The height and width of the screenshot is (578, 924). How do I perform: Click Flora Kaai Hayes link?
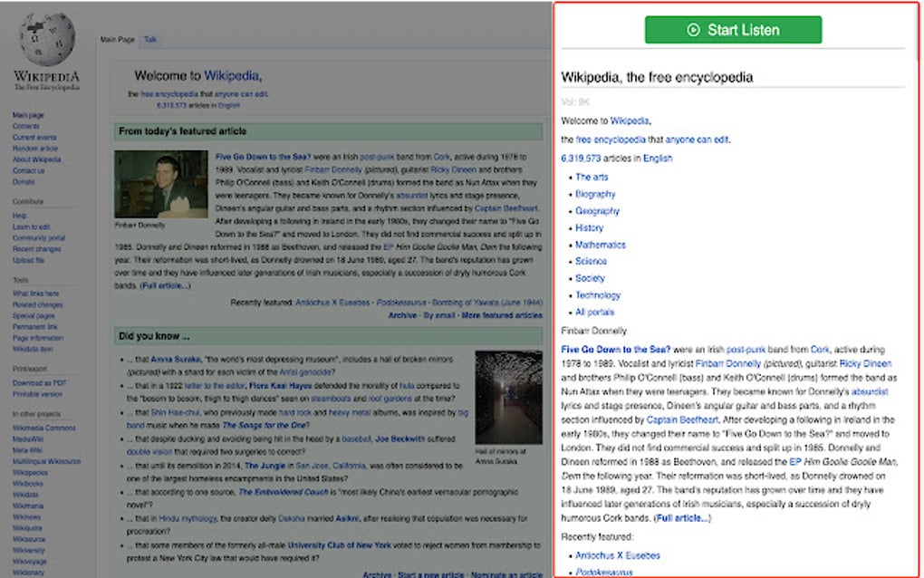tap(281, 386)
